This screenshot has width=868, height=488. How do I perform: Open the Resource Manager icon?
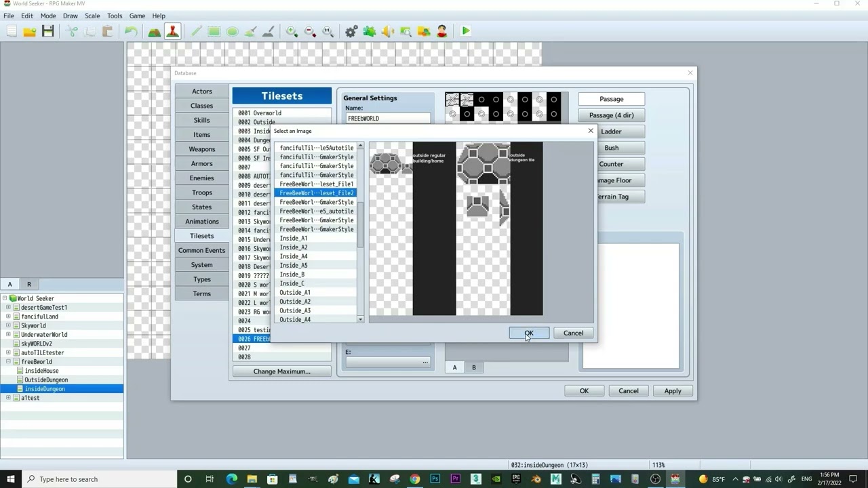pyautogui.click(x=424, y=31)
